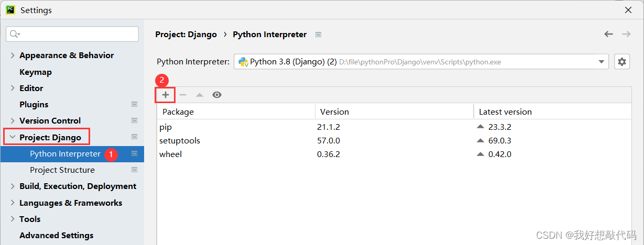Expand Languages & Frameworks section
The height and width of the screenshot is (245, 644).
(13, 203)
